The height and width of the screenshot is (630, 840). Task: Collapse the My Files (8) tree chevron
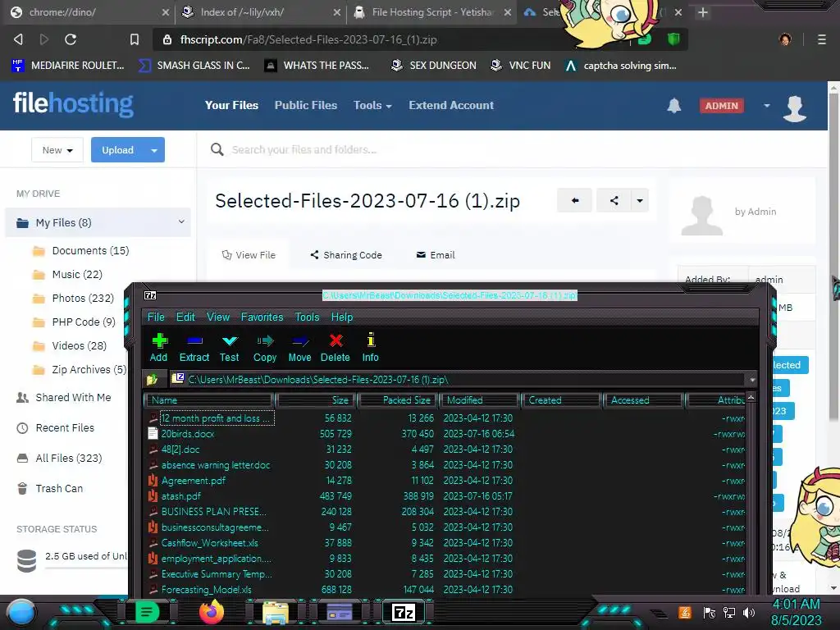(181, 221)
